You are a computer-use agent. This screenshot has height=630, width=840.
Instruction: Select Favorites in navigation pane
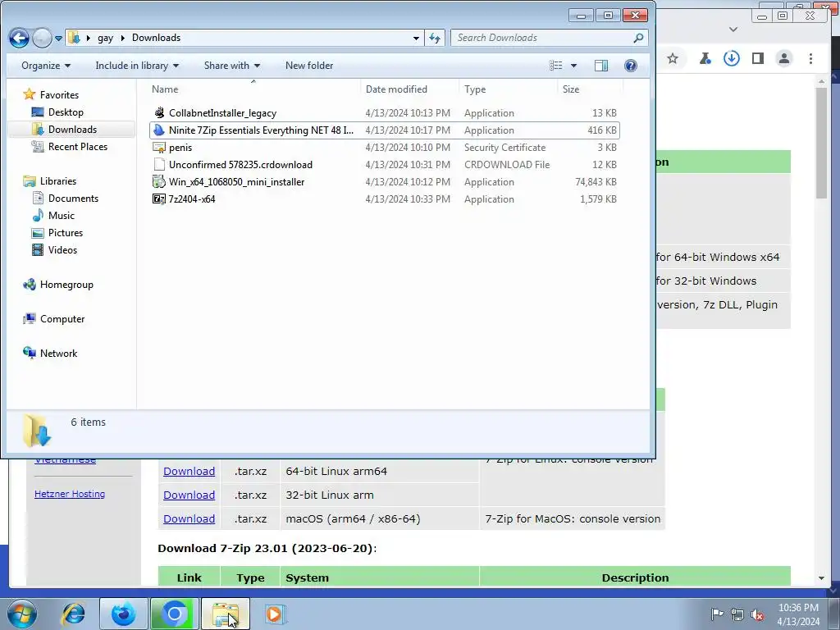point(59,95)
